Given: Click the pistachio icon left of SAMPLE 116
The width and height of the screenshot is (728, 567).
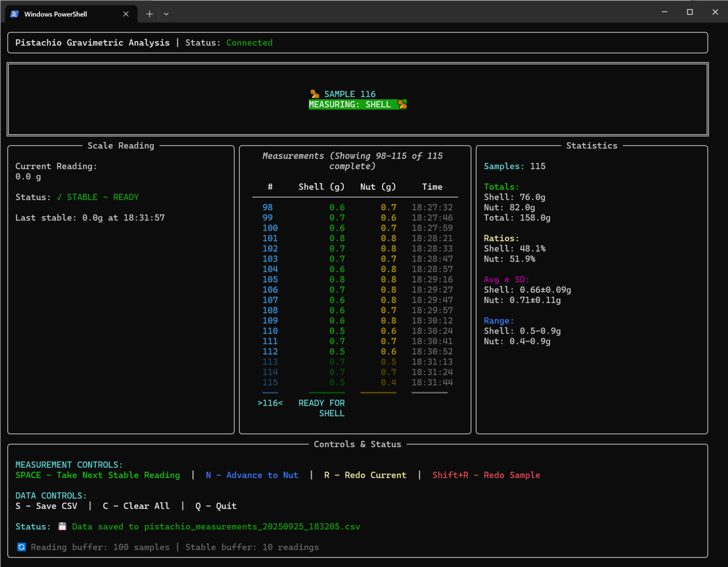Looking at the screenshot, I should pyautogui.click(x=315, y=94).
